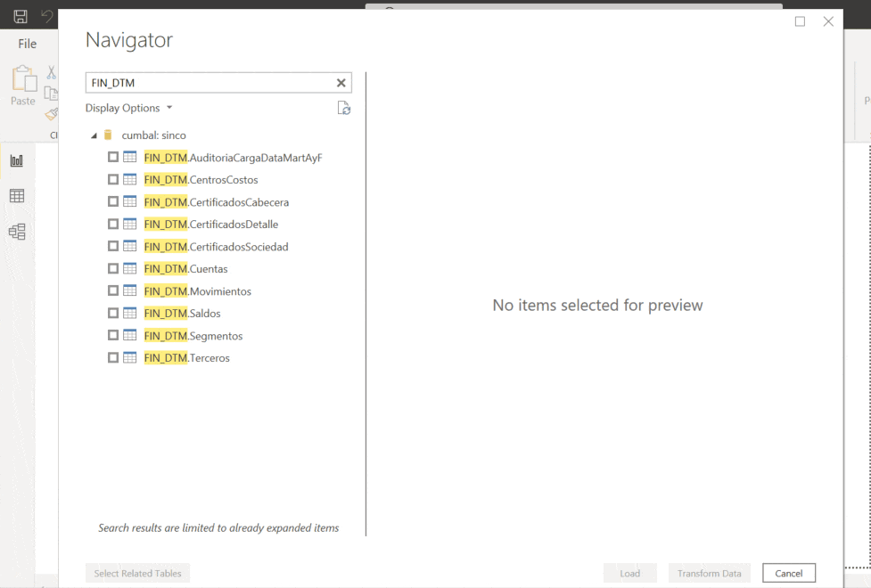Select FIN_DTM.CertificadosDetalle table name
This screenshot has height=588, width=871.
coord(211,225)
